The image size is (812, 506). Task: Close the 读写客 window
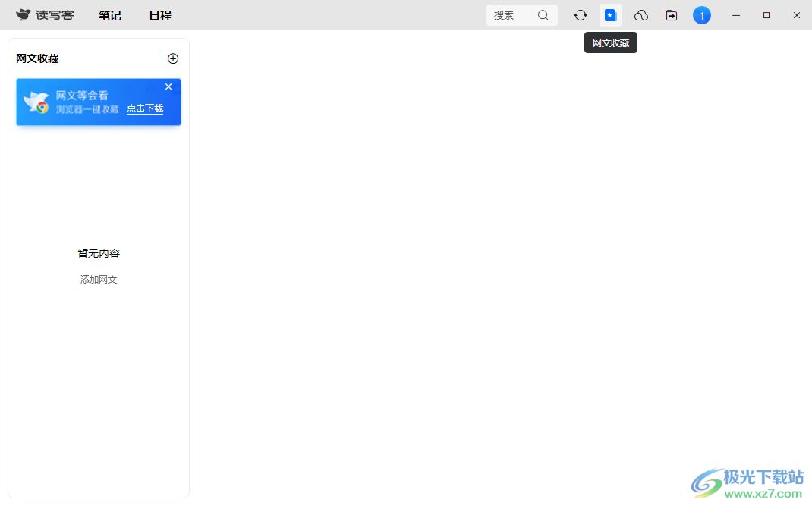(x=797, y=15)
